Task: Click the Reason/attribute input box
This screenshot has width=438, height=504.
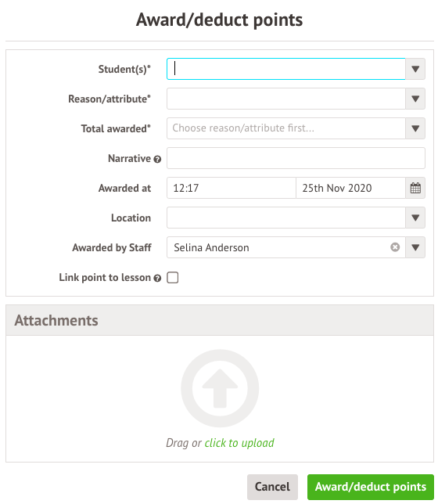Action: pos(286,99)
